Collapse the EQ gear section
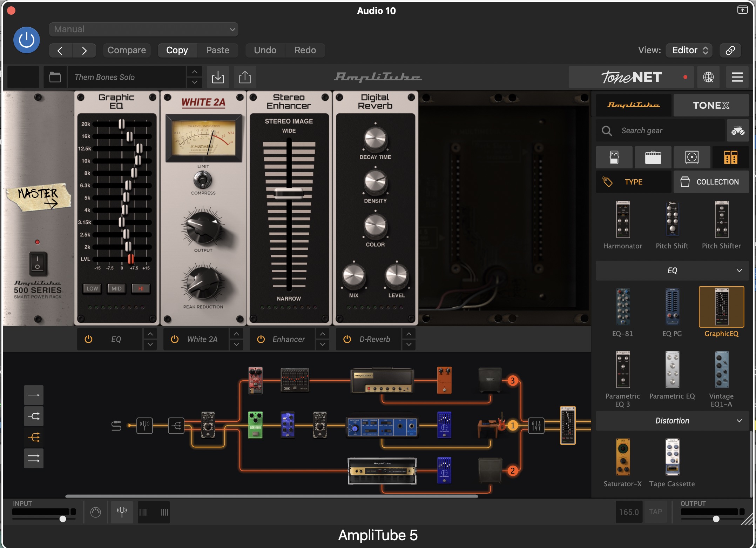This screenshot has height=548, width=756. tap(739, 270)
